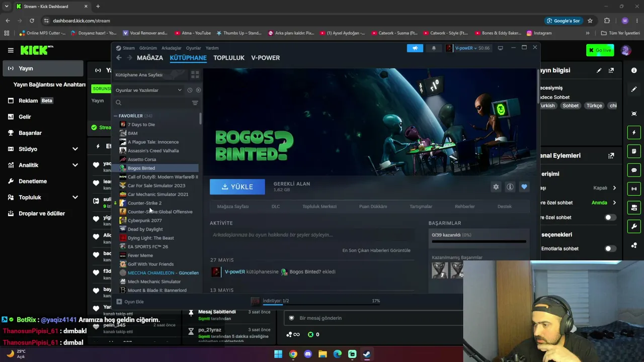
Task: Switch Steam library to grid view icon
Action: click(x=195, y=75)
